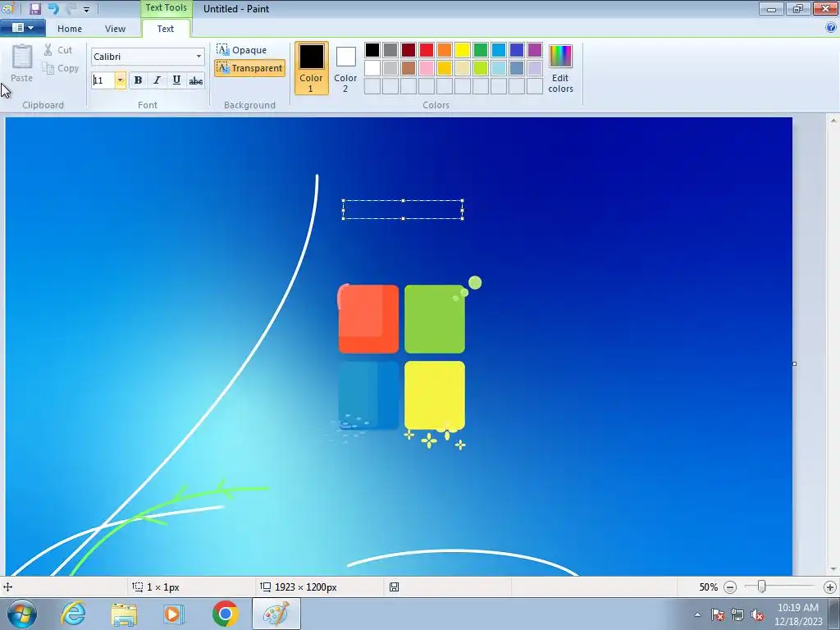This screenshot has height=630, width=840.
Task: Toggle Bold formatting
Action: (138, 80)
